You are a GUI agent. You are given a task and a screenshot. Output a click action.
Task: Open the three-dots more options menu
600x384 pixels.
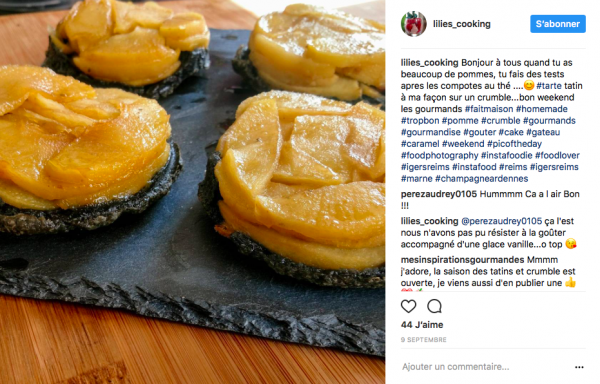coord(579,367)
